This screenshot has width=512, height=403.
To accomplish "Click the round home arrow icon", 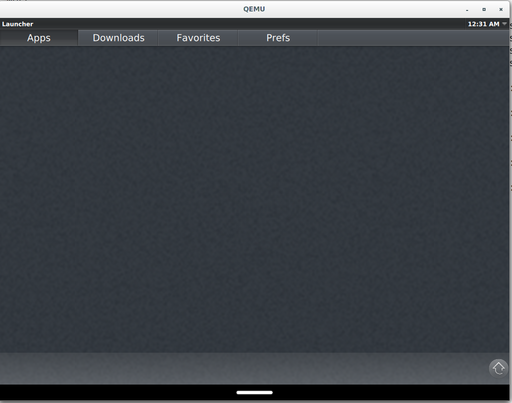I will pyautogui.click(x=498, y=368).
